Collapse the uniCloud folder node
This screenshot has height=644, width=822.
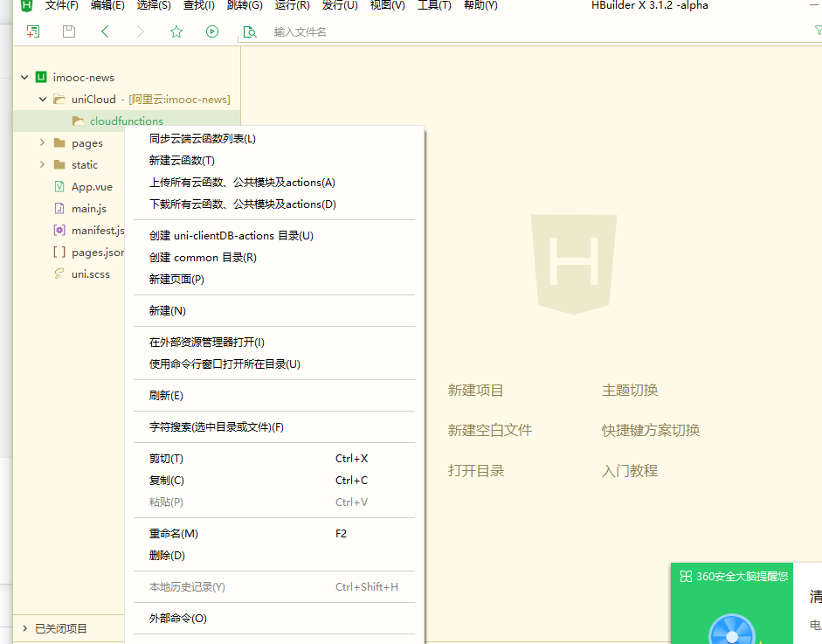pyautogui.click(x=43, y=99)
